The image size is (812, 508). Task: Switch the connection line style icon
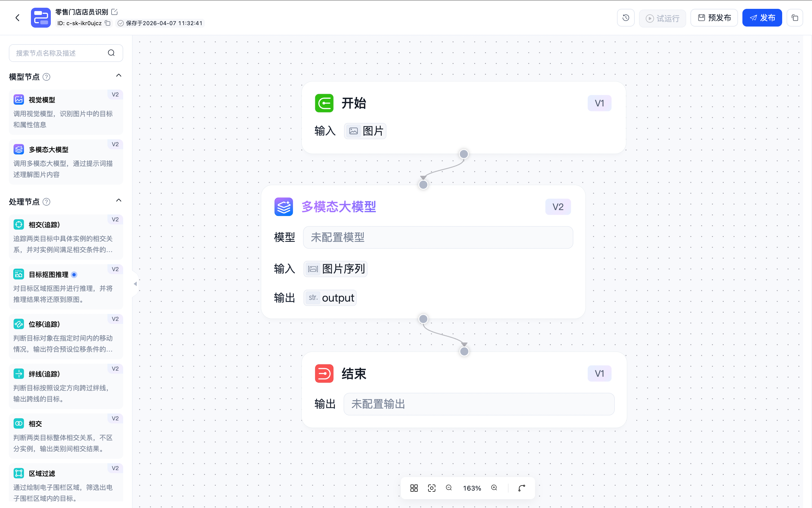[x=522, y=488]
